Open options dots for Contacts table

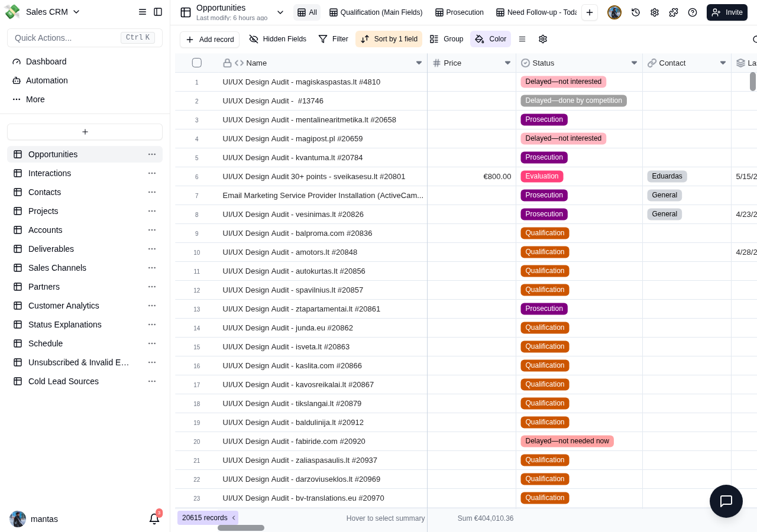tap(152, 192)
